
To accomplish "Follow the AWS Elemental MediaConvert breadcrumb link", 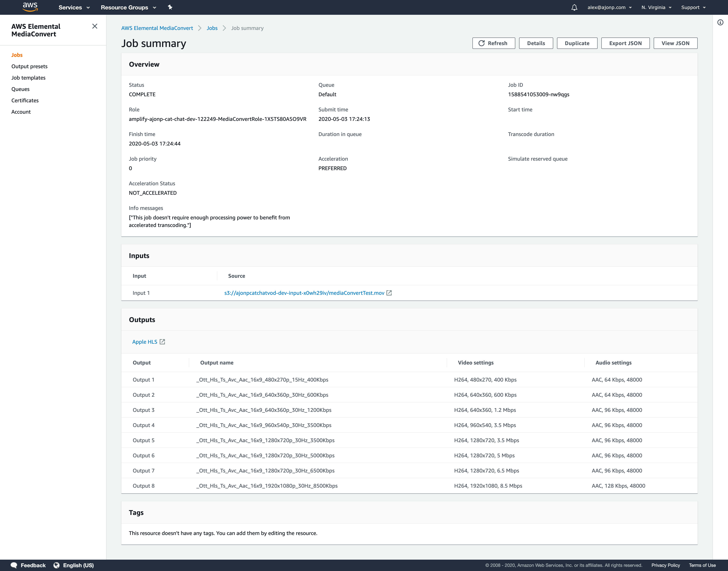I will click(x=157, y=28).
